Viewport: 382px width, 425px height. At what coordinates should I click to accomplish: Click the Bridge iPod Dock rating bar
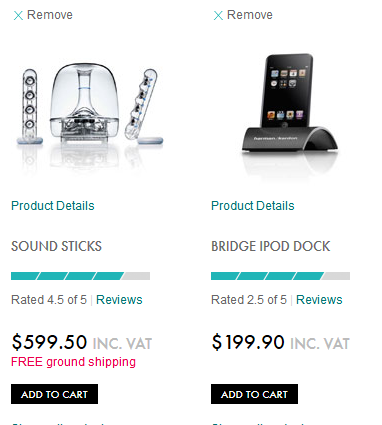[x=280, y=276]
